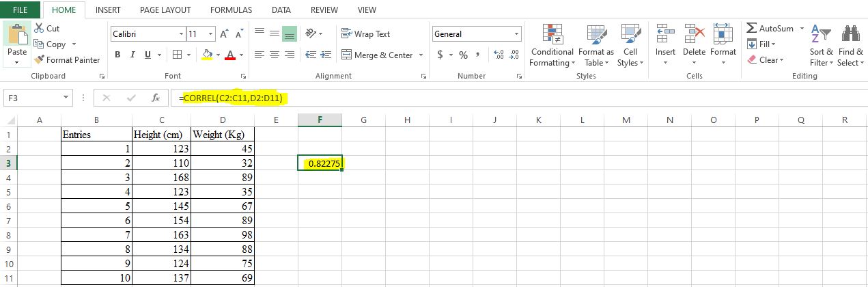Open Font Color dropdown arrow
The height and width of the screenshot is (287, 868).
pos(241,55)
